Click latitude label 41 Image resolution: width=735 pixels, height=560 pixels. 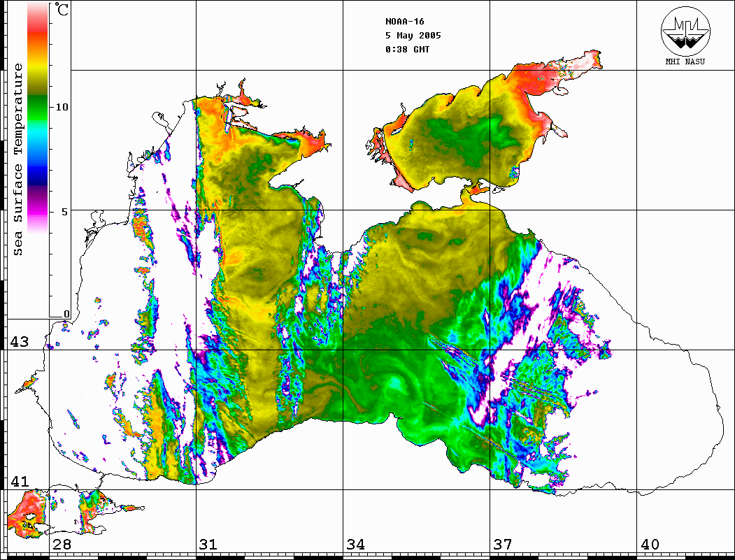pos(19,481)
